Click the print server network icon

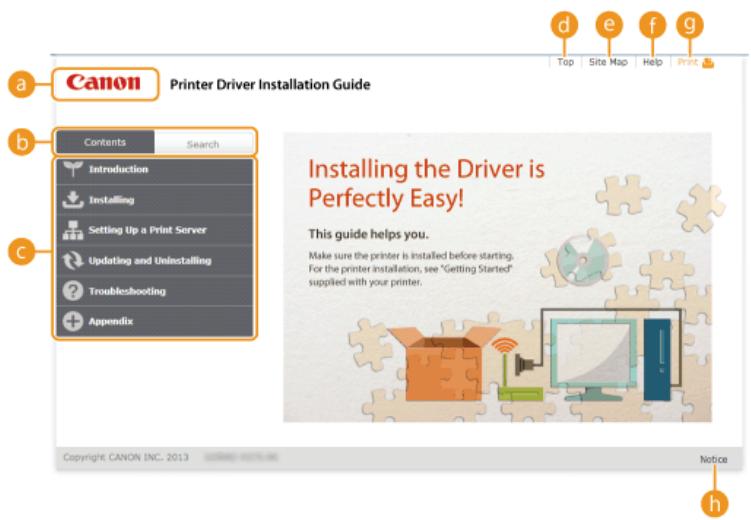click(73, 230)
